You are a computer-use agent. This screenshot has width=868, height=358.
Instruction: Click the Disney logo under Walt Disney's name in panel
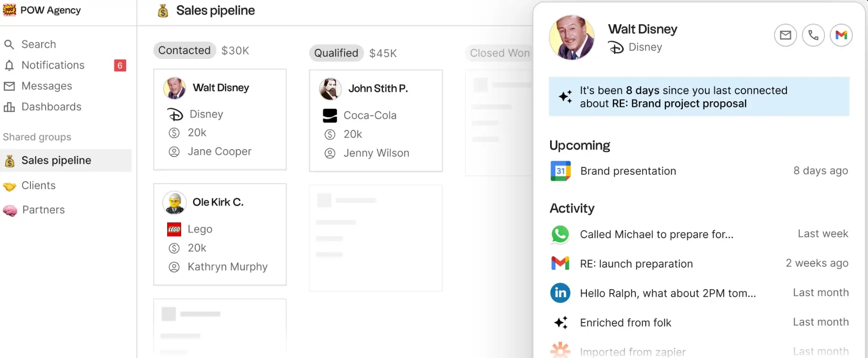point(616,47)
